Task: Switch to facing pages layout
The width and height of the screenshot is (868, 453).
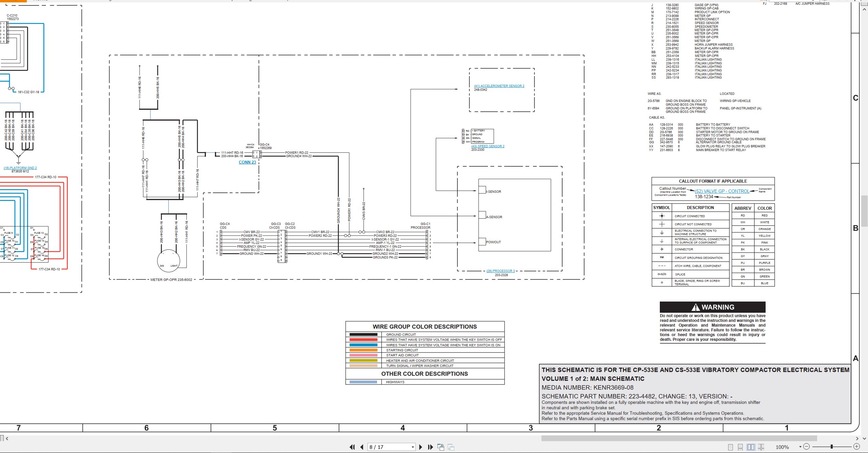Action: [x=751, y=447]
